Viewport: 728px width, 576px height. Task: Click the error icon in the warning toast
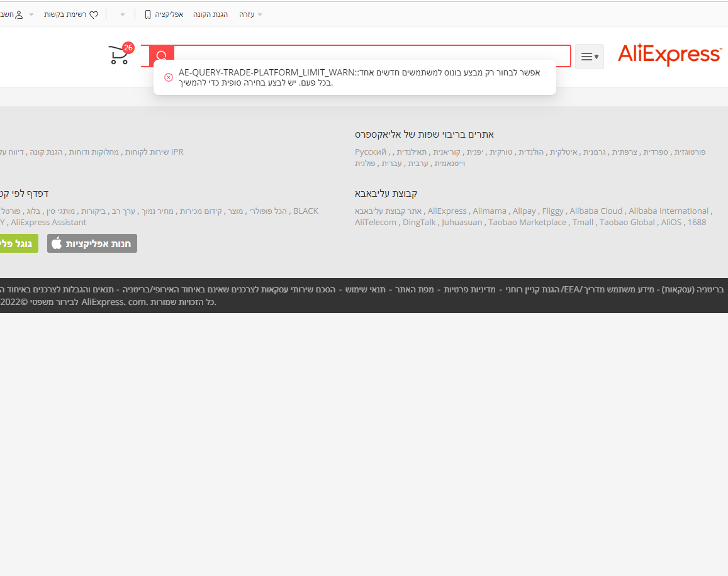pyautogui.click(x=169, y=77)
